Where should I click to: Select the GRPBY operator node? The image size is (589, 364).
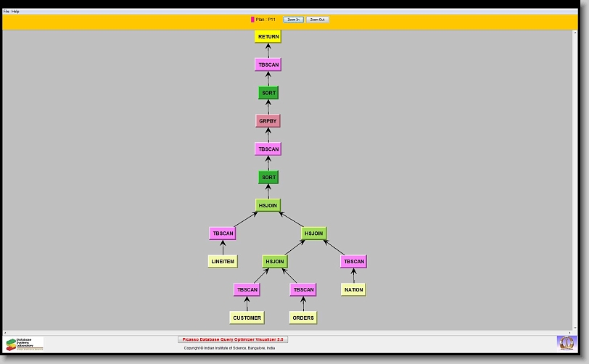(268, 121)
